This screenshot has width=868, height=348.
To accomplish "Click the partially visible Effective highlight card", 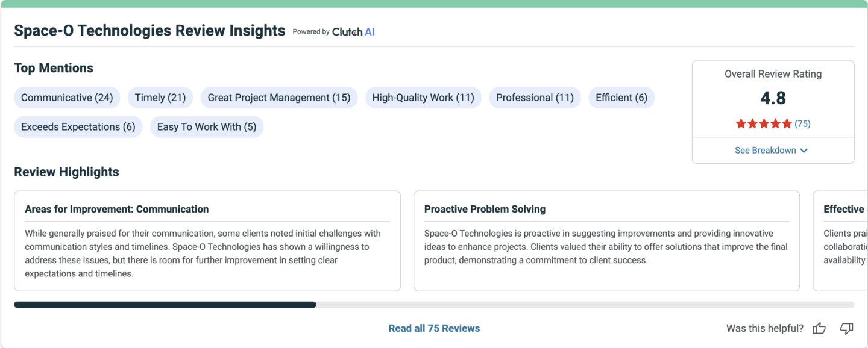I will (x=840, y=241).
